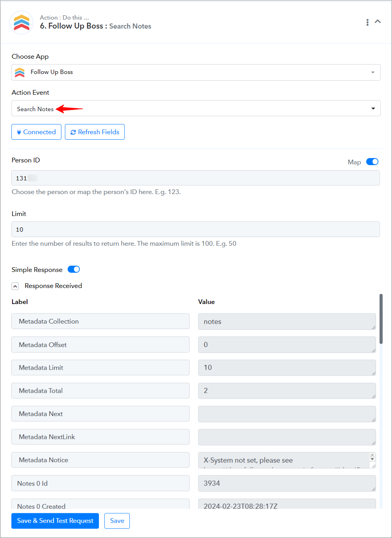Click the Connected button

point(36,132)
